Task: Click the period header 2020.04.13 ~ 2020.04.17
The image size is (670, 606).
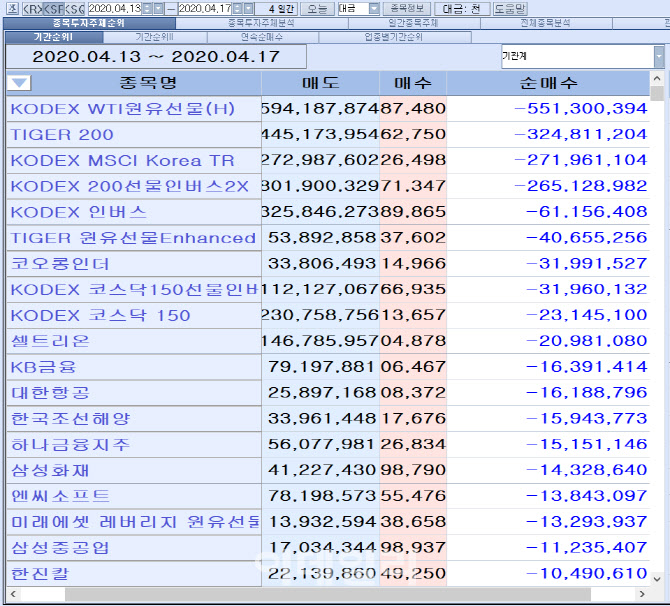Action: (x=156, y=56)
